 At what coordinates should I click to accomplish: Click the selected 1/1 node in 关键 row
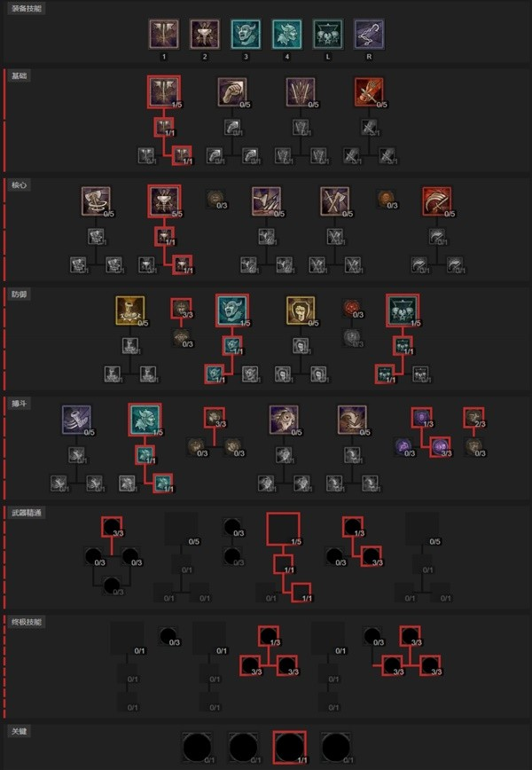[x=290, y=748]
